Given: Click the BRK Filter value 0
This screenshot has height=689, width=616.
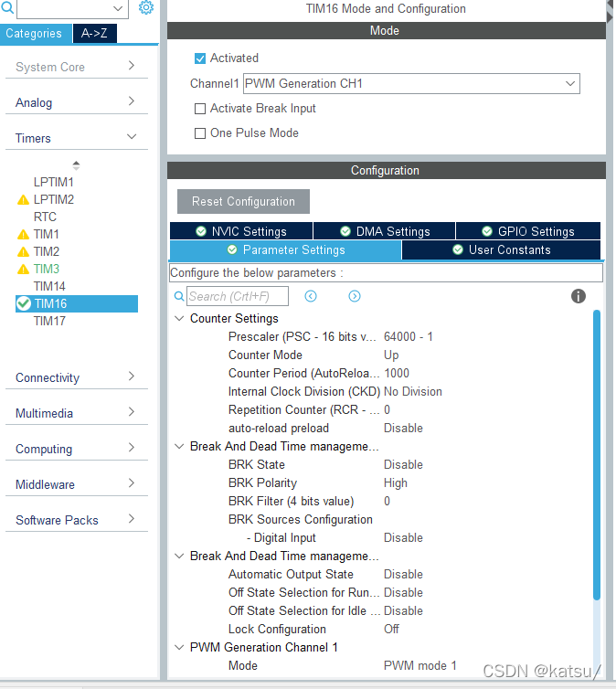Looking at the screenshot, I should [x=387, y=502].
